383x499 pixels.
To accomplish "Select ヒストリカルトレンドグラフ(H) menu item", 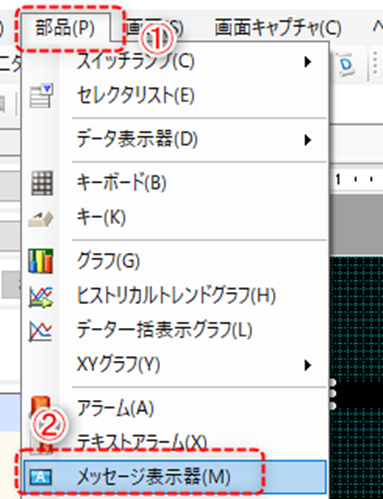I will point(175,295).
